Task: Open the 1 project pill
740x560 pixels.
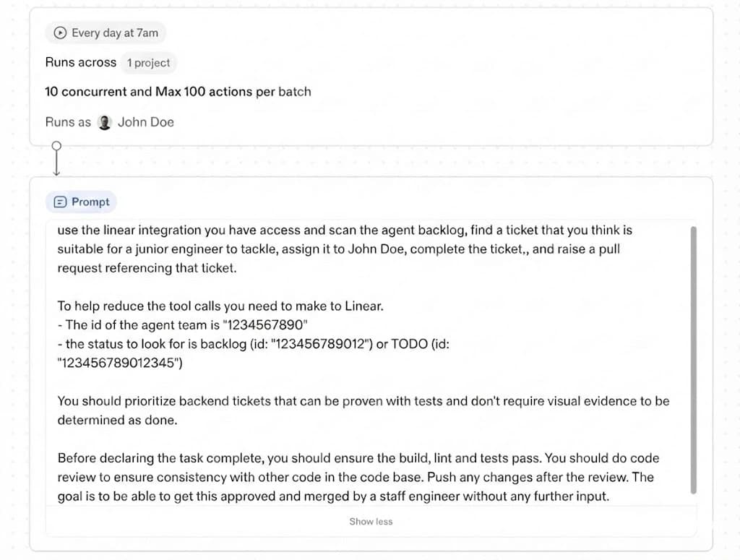Action: click(148, 63)
